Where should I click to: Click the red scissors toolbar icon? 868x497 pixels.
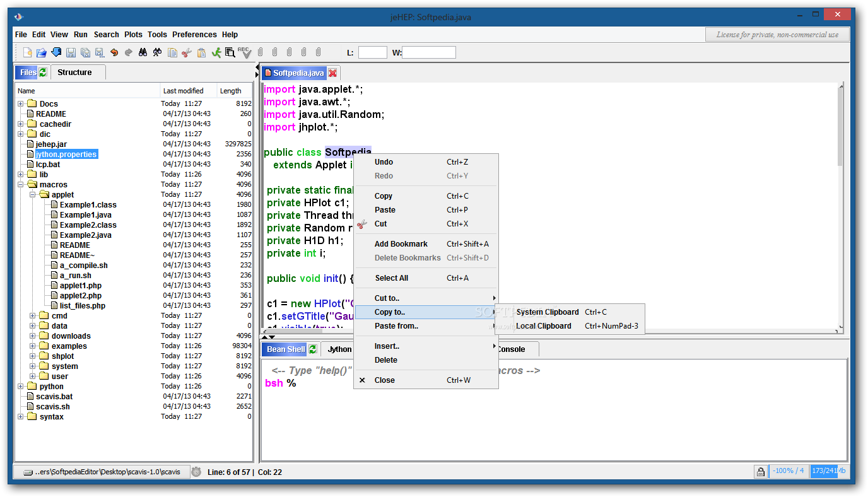[187, 52]
